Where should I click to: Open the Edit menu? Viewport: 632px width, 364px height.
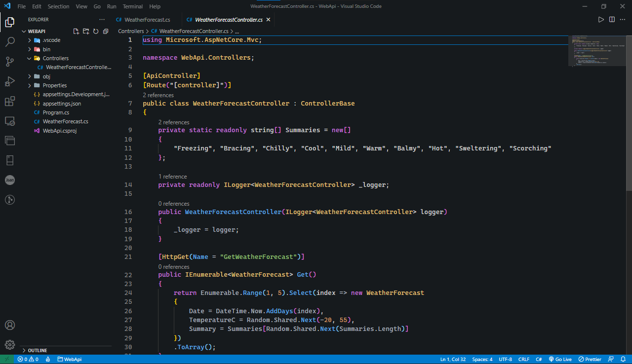coord(37,6)
